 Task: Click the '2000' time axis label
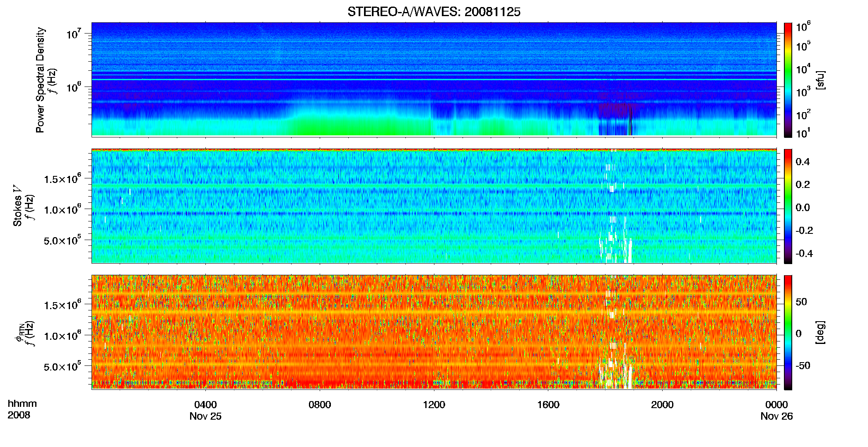tap(662, 404)
